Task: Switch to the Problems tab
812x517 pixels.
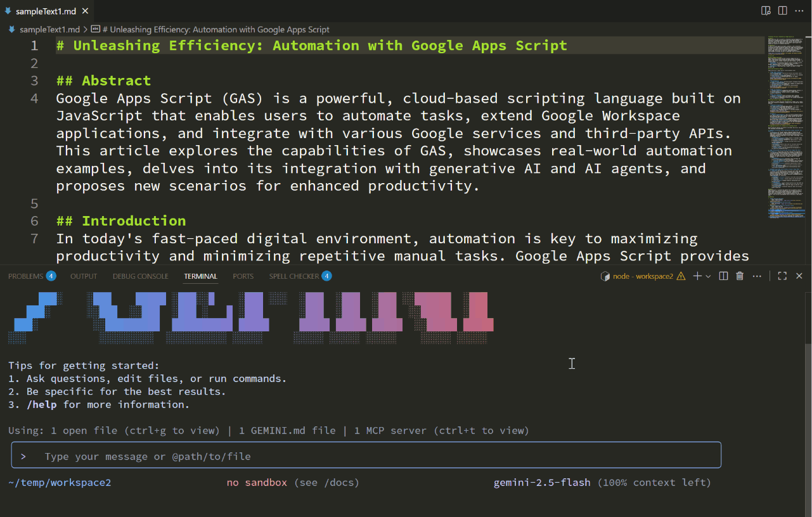Action: click(26, 276)
